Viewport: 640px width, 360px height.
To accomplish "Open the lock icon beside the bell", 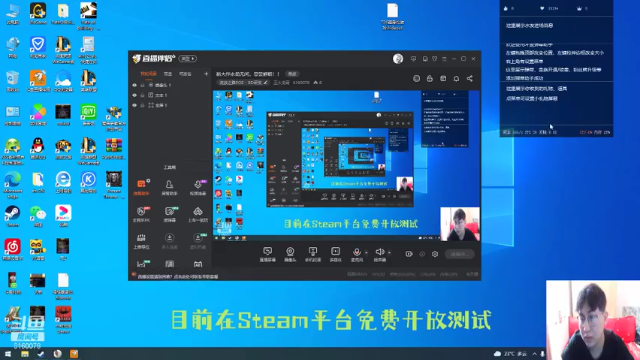I will click(x=430, y=78).
